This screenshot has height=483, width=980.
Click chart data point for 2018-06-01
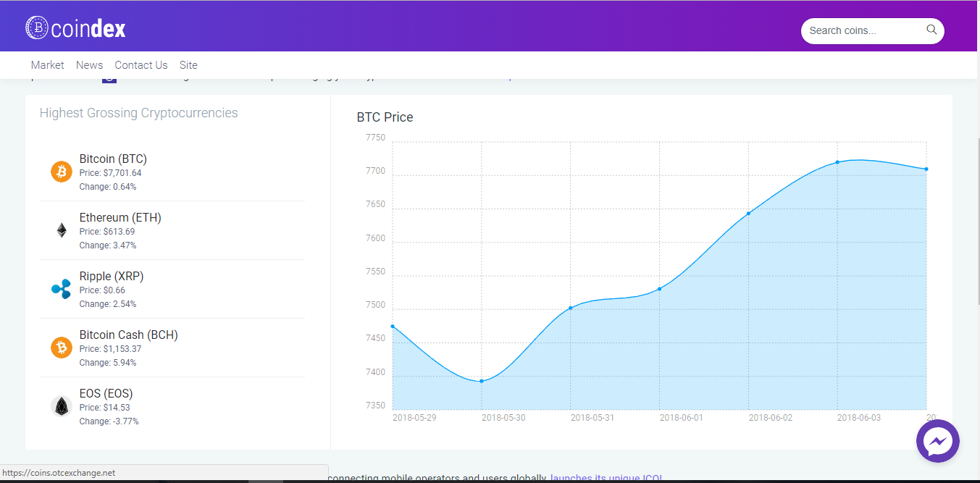[x=659, y=289]
